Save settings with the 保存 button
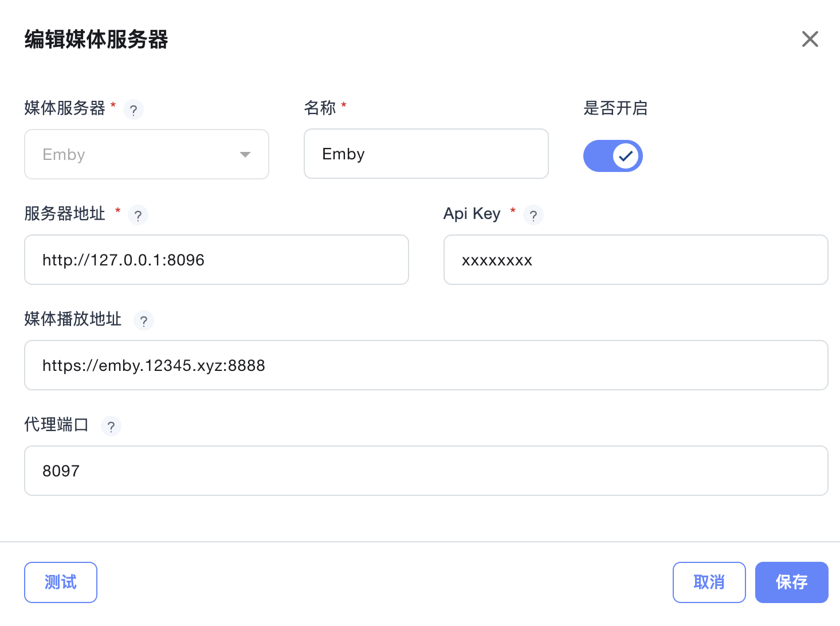Screen dimensions: 840x626 tap(791, 582)
